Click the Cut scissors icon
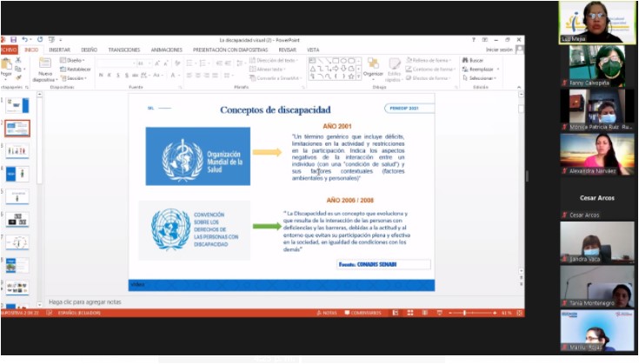The width and height of the screenshot is (639, 364). [x=18, y=60]
